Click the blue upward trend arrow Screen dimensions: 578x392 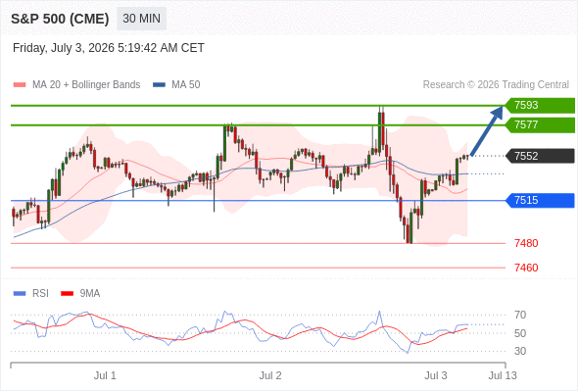487,131
